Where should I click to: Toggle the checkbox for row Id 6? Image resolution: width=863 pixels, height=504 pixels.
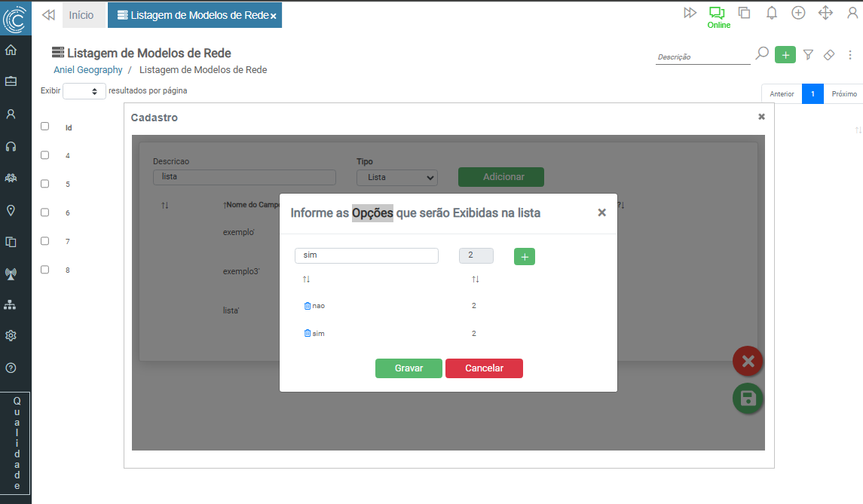coord(44,212)
